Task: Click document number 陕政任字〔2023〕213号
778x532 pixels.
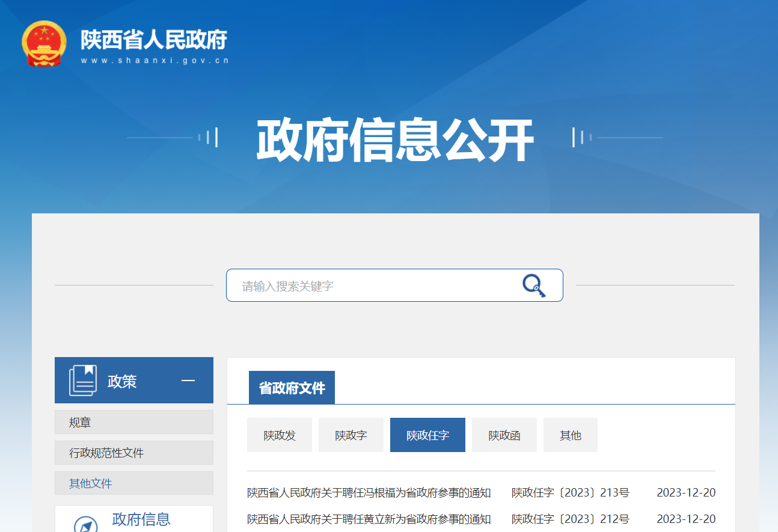Action: [x=571, y=493]
